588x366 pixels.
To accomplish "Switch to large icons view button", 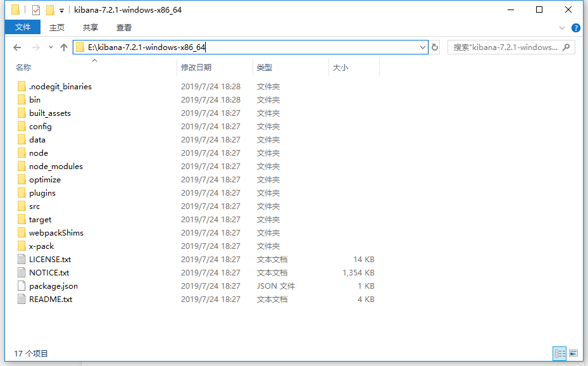I will coord(573,353).
